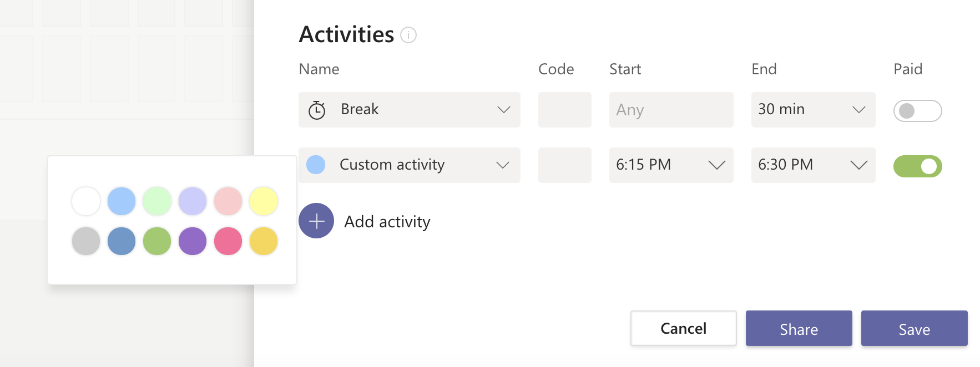
Task: Select the dark green color swatch
Action: pyautogui.click(x=157, y=241)
